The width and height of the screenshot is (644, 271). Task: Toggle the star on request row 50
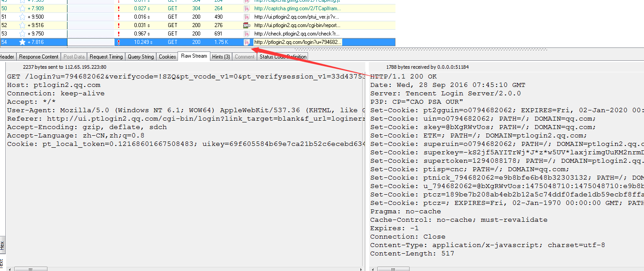tap(22, 8)
